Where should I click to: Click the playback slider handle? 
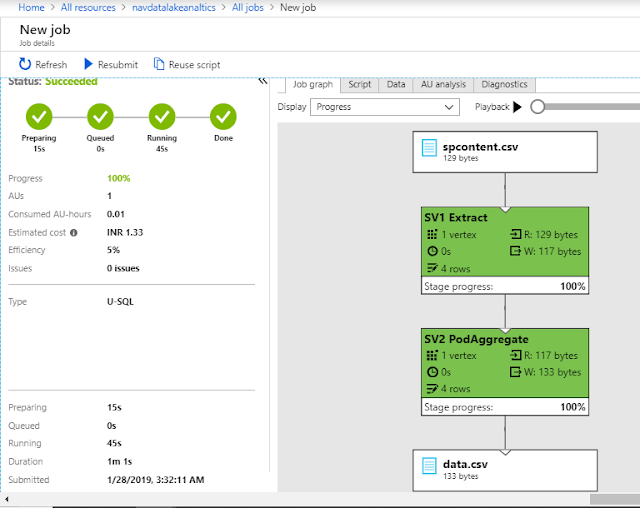tap(538, 107)
